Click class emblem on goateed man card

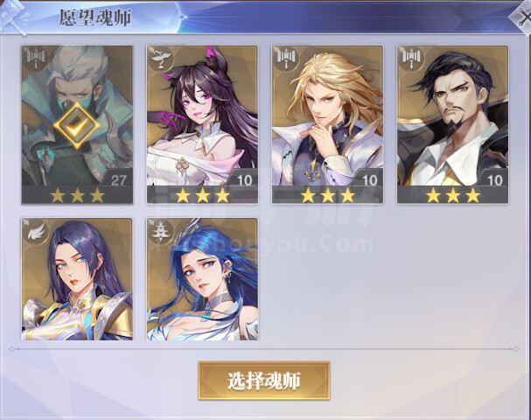coord(411,58)
